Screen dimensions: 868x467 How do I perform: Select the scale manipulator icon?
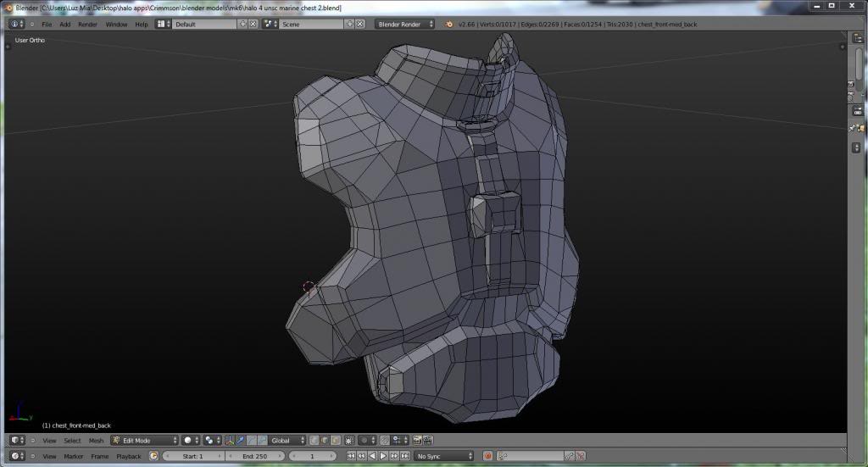click(262, 441)
